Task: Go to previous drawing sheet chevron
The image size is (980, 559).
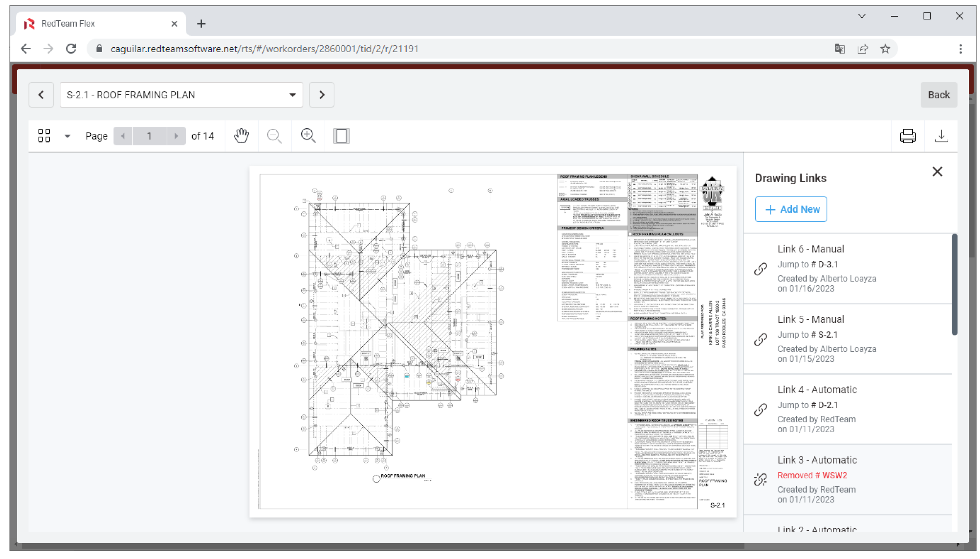Action: [x=41, y=95]
